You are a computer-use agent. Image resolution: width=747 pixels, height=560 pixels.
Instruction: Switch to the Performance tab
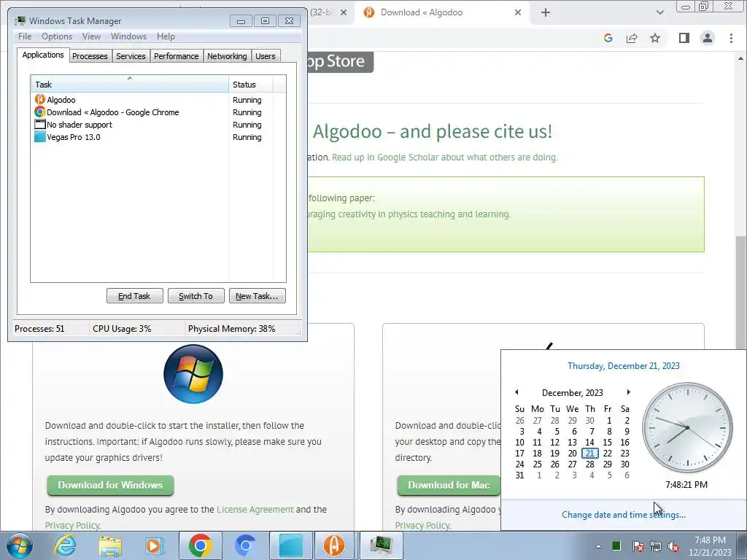pyautogui.click(x=177, y=56)
